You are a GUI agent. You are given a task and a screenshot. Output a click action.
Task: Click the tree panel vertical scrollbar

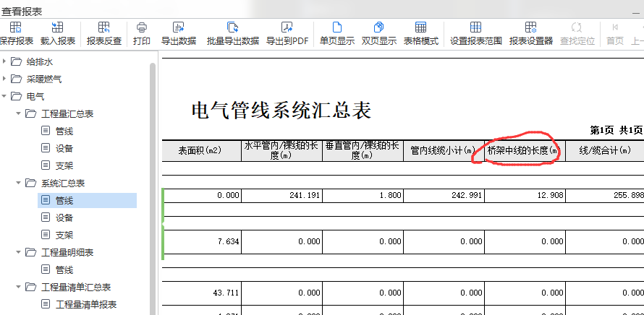(x=153, y=189)
